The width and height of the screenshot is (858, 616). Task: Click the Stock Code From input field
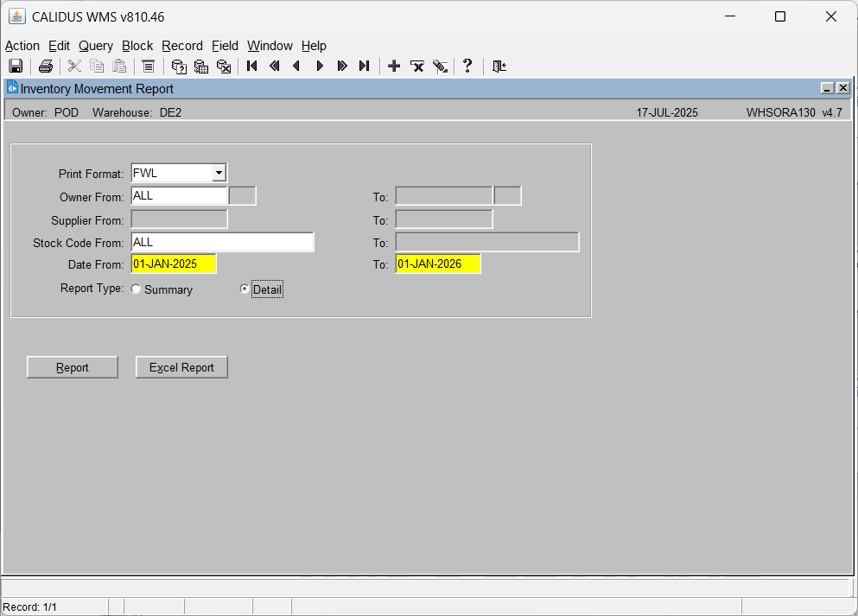(223, 242)
